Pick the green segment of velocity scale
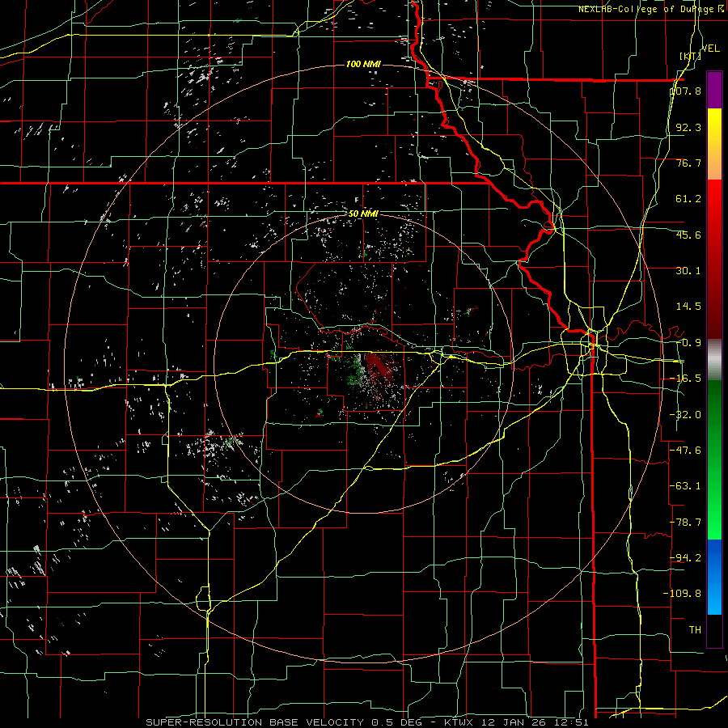The image size is (728, 728). tap(714, 459)
